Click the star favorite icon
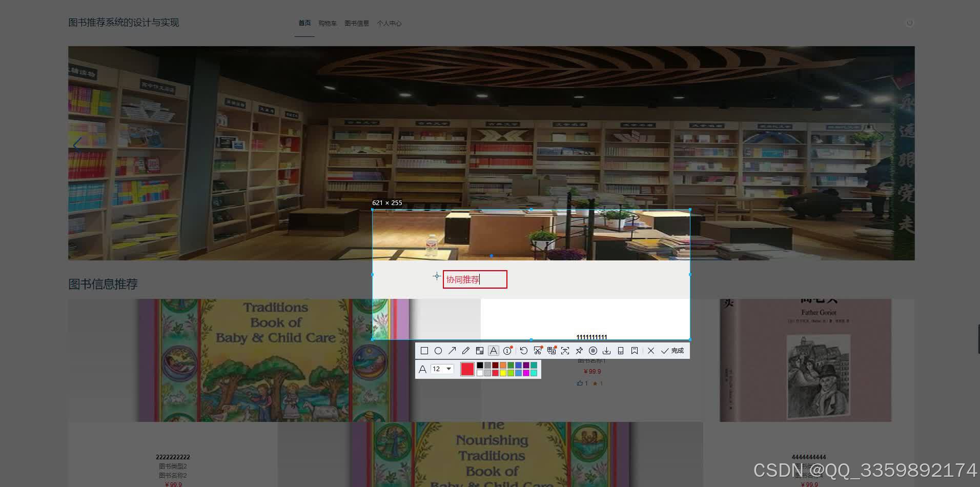This screenshot has height=487, width=980. point(595,383)
